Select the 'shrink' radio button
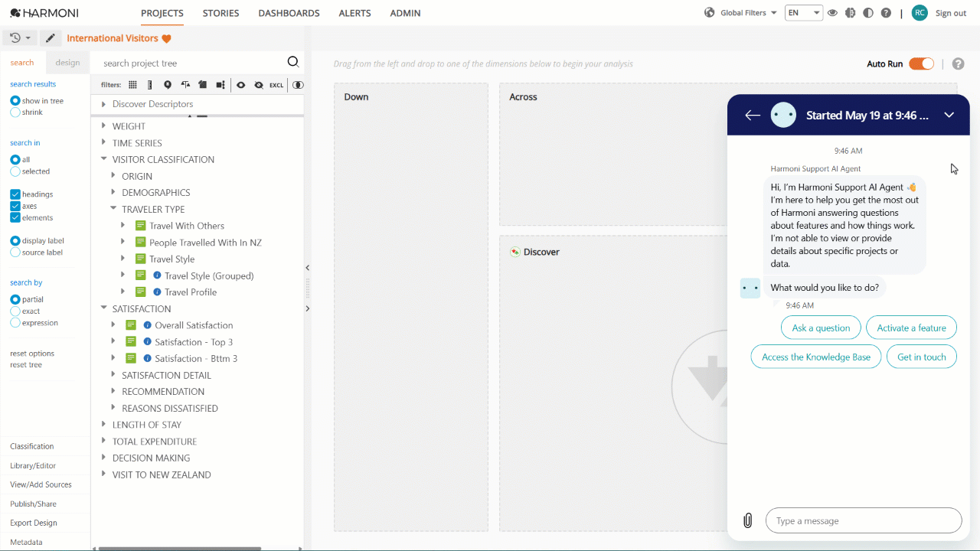The height and width of the screenshot is (551, 980). pyautogui.click(x=15, y=112)
